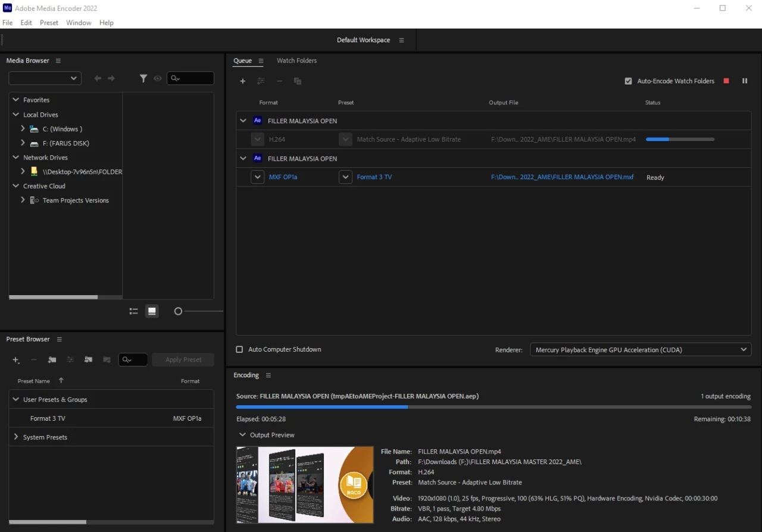Collapse the Network Drives node
The width and height of the screenshot is (762, 532).
(16, 157)
